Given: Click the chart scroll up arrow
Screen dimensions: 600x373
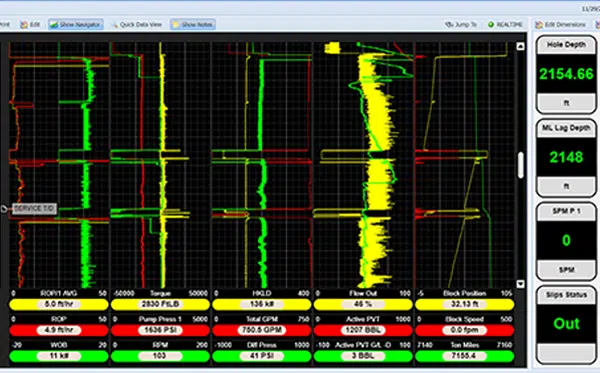Looking at the screenshot, I should pos(520,46).
